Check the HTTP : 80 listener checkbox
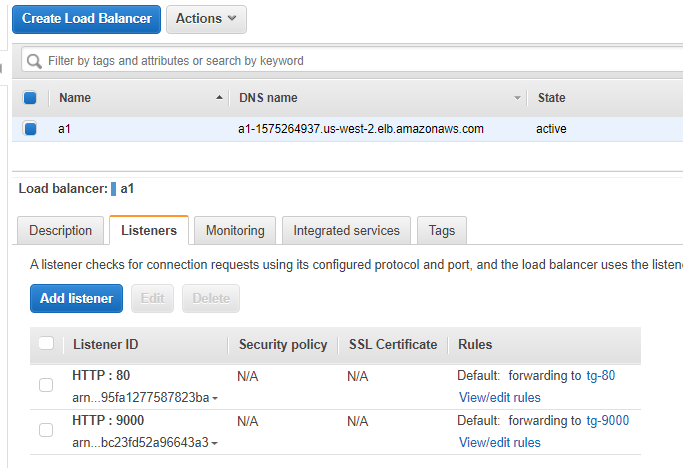Image resolution: width=683 pixels, height=468 pixels. pyautogui.click(x=46, y=385)
